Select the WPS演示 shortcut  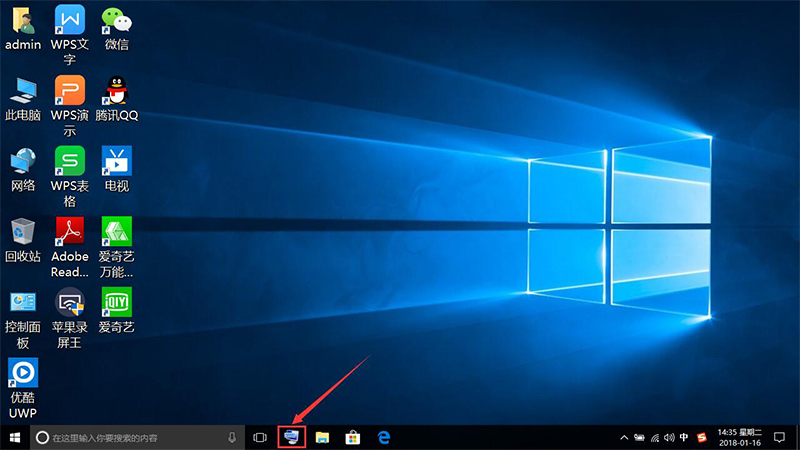pos(70,90)
